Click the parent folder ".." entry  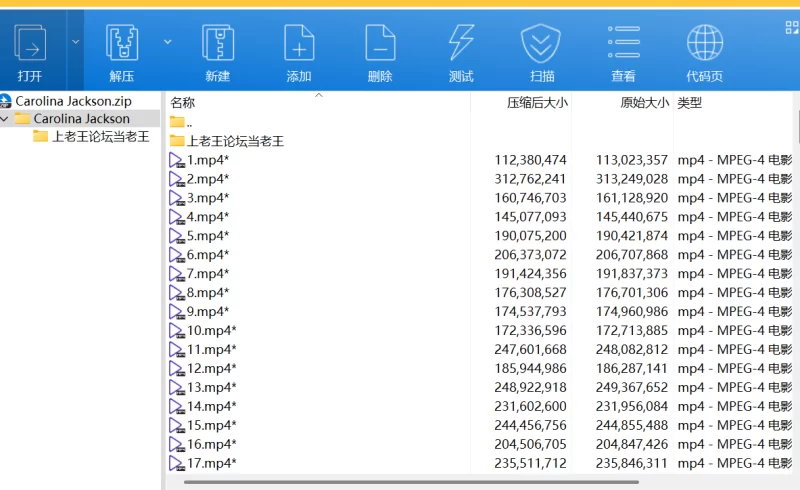[x=181, y=122]
